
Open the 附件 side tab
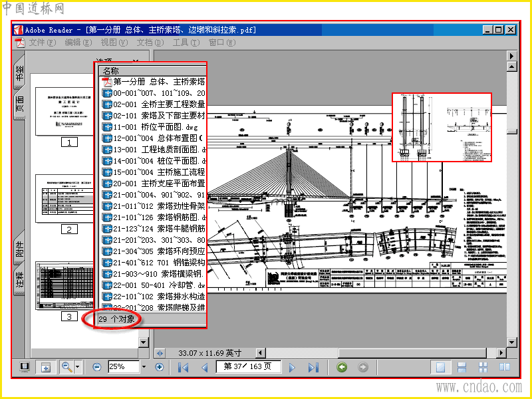coord(19,249)
